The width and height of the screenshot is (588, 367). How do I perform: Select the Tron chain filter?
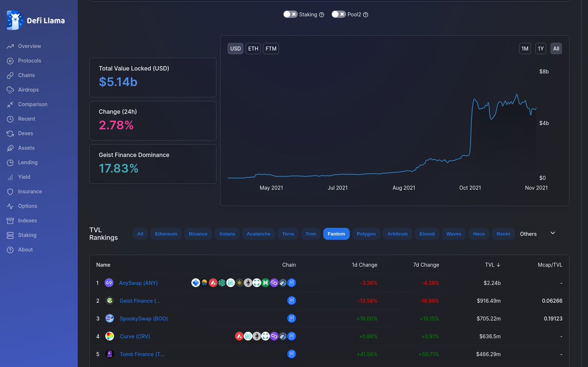[x=311, y=234]
